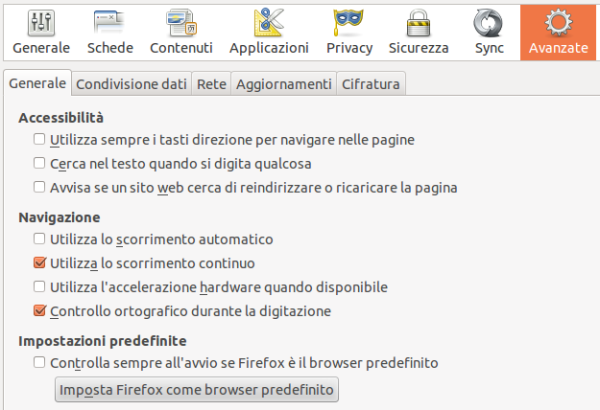This screenshot has height=410, width=600.
Task: Disable 'Utilizza lo scorrimento continuo'
Action: pos(40,264)
